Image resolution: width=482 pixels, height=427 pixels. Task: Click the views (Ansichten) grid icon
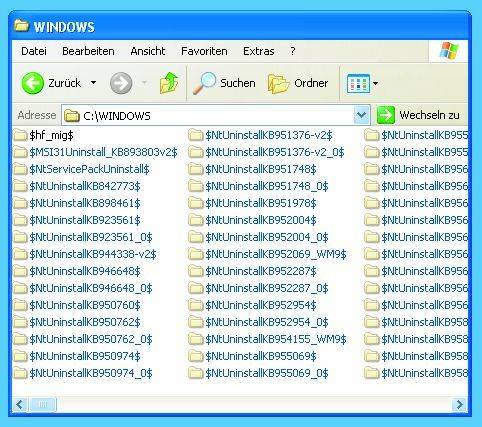tap(358, 83)
